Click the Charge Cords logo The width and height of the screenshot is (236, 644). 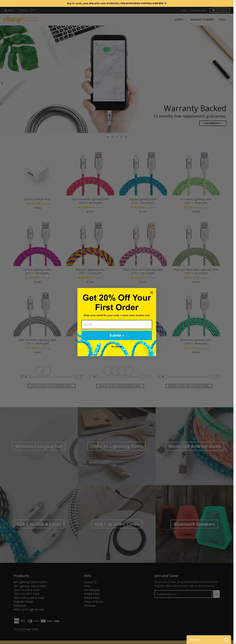pyautogui.click(x=21, y=19)
